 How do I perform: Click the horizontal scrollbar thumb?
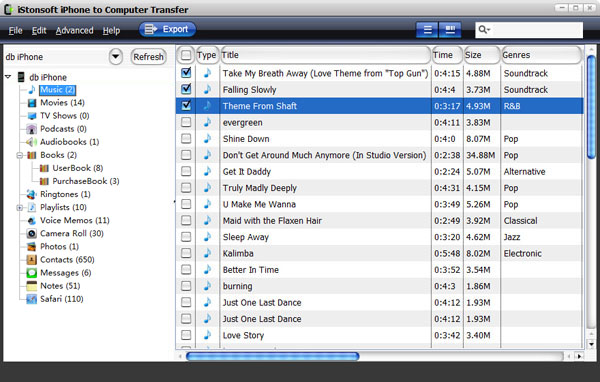tap(272, 356)
